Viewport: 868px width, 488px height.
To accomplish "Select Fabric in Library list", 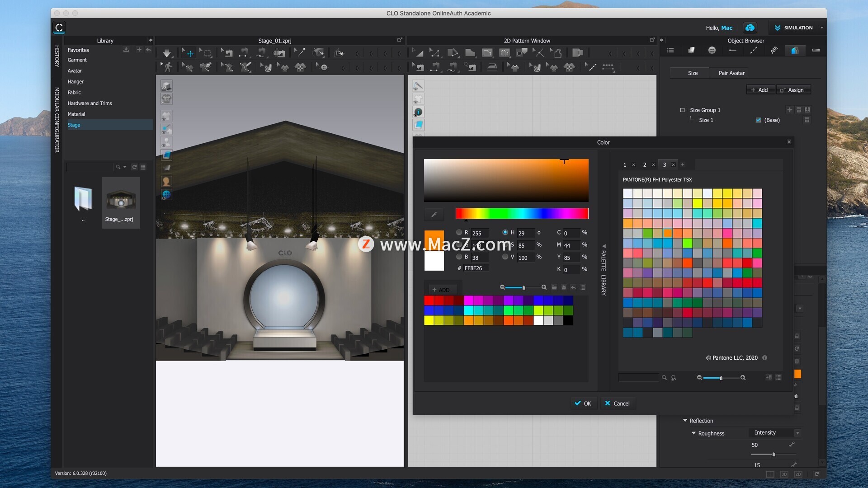I will tap(74, 93).
